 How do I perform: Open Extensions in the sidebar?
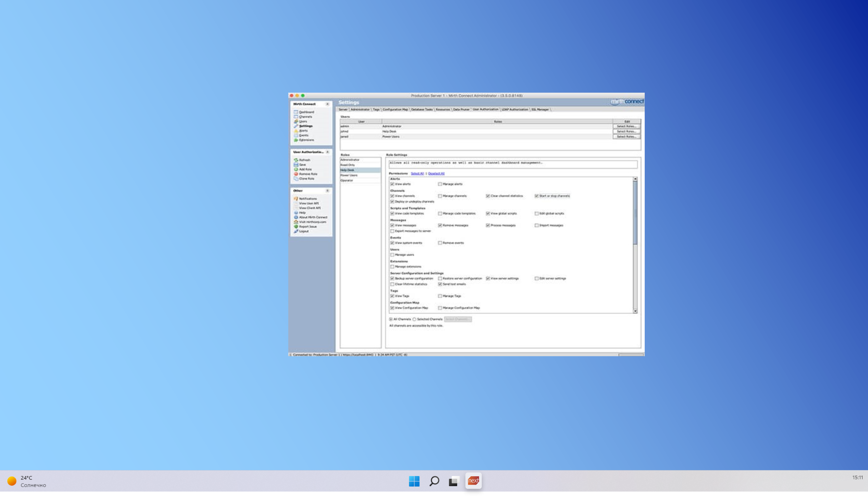(x=304, y=140)
